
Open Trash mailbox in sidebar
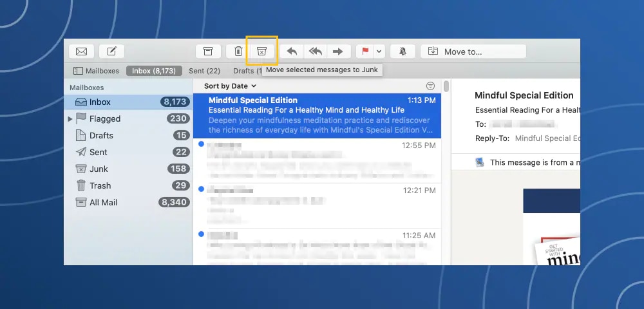(x=128, y=185)
